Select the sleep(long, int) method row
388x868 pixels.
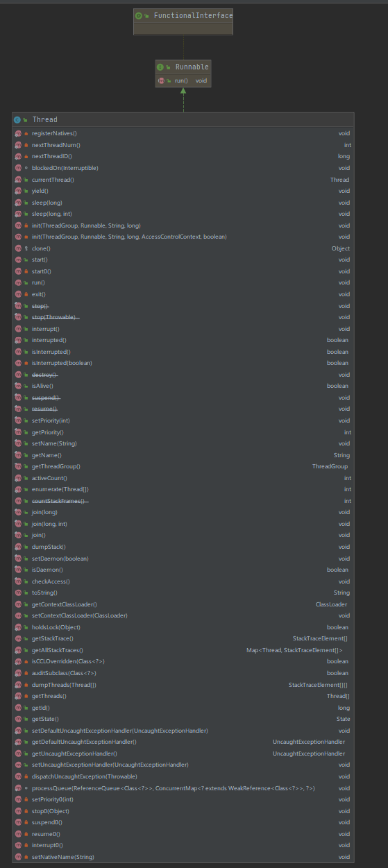183,214
